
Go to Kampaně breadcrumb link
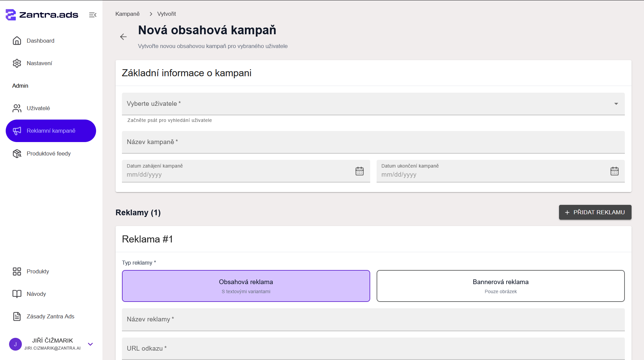click(x=127, y=14)
